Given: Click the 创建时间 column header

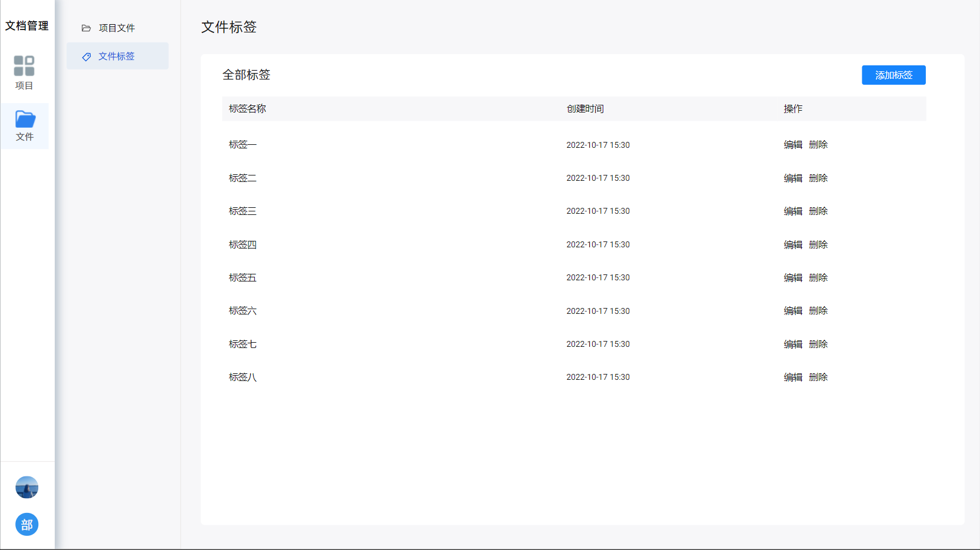Looking at the screenshot, I should [585, 109].
